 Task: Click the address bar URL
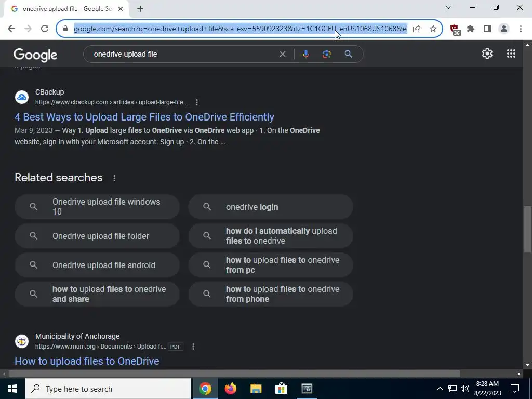pos(240,29)
